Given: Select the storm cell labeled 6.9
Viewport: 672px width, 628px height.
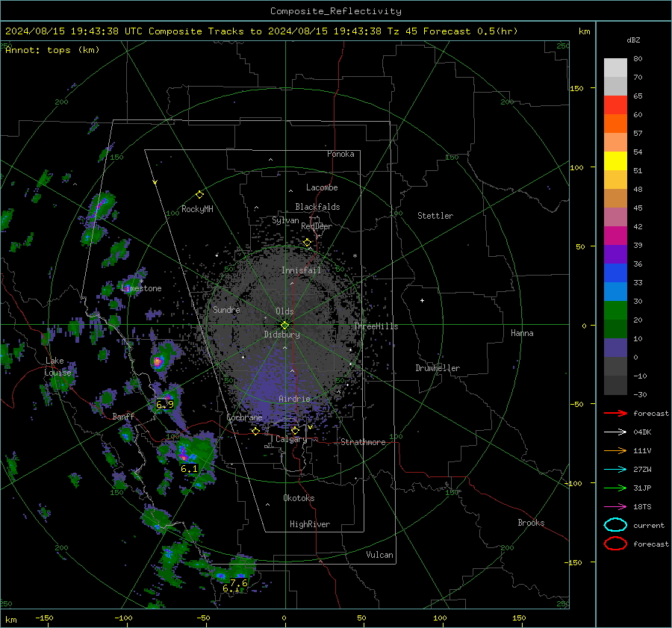Looking at the screenshot, I should coord(165,404).
